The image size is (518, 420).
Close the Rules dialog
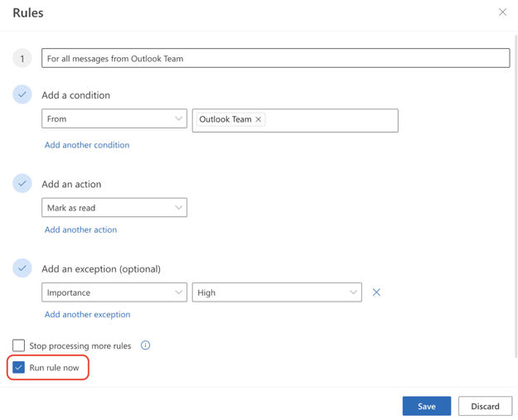(502, 12)
